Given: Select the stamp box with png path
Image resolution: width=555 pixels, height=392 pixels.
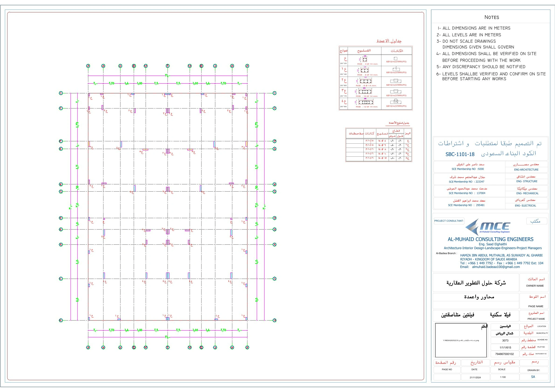Looking at the screenshot, I should 461,340.
